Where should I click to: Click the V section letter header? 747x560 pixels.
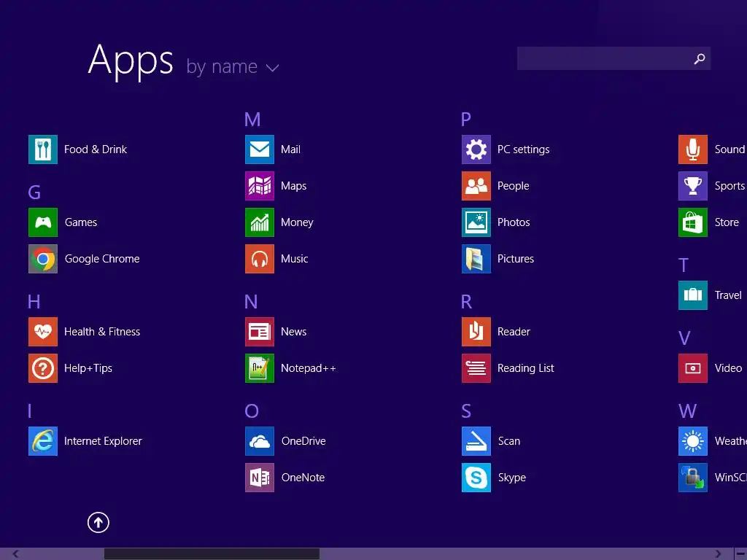(x=684, y=338)
